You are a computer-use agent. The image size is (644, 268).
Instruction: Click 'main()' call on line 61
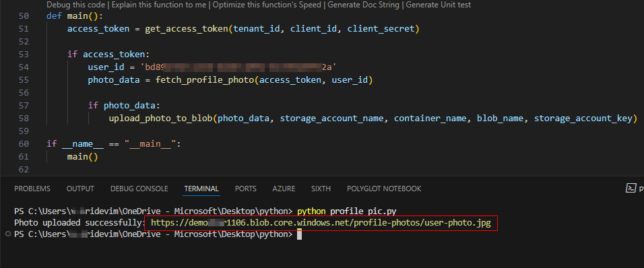(83, 157)
